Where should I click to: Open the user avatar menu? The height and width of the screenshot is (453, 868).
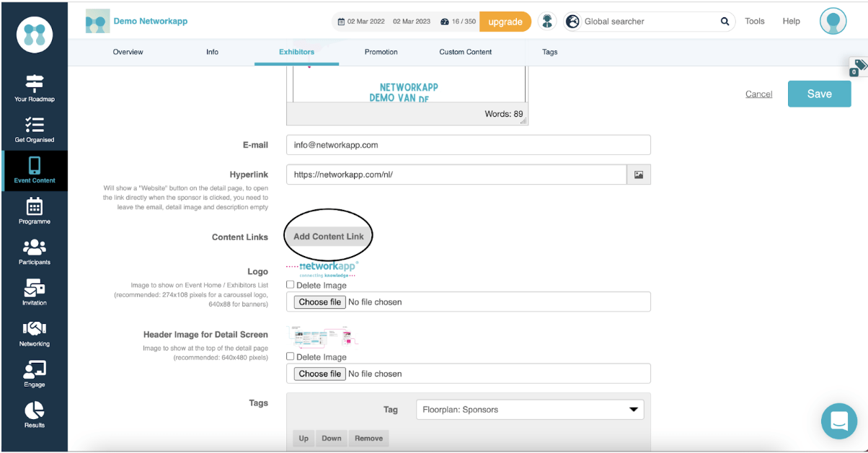pos(833,21)
